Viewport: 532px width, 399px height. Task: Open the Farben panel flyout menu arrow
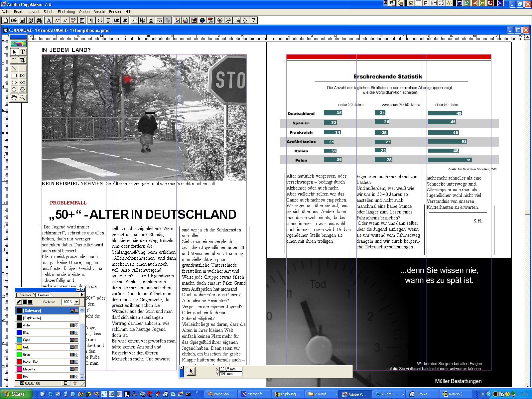[x=82, y=295]
